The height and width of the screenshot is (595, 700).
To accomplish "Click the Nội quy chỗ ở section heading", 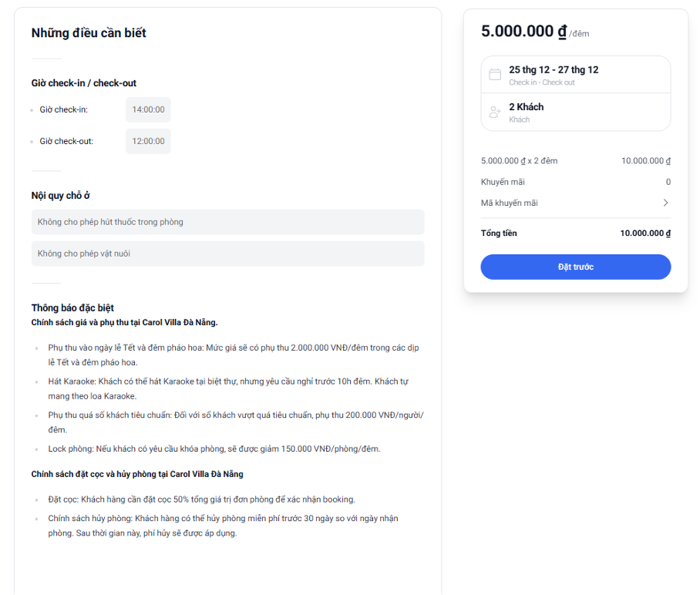I will [x=60, y=196].
